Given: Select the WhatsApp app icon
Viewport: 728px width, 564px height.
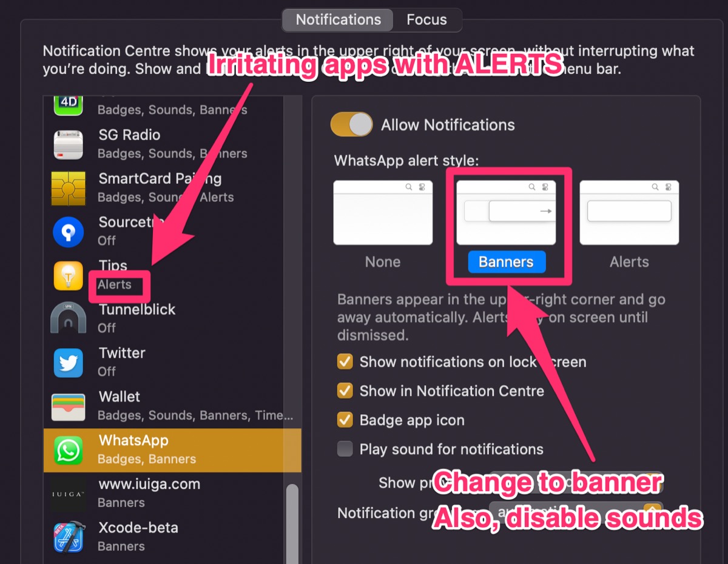Looking at the screenshot, I should pyautogui.click(x=68, y=451).
